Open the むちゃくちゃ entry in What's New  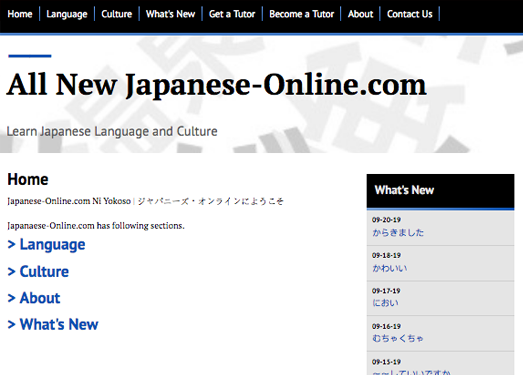[398, 338]
